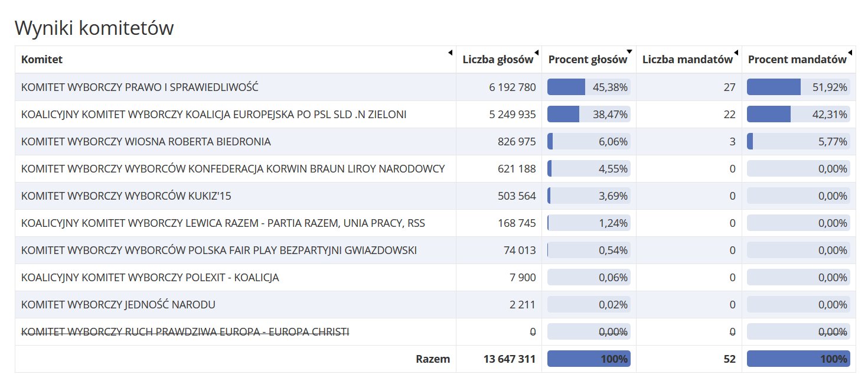Click the 45,38% vote percentage bar
This screenshot has width=868, height=384.
(x=589, y=87)
